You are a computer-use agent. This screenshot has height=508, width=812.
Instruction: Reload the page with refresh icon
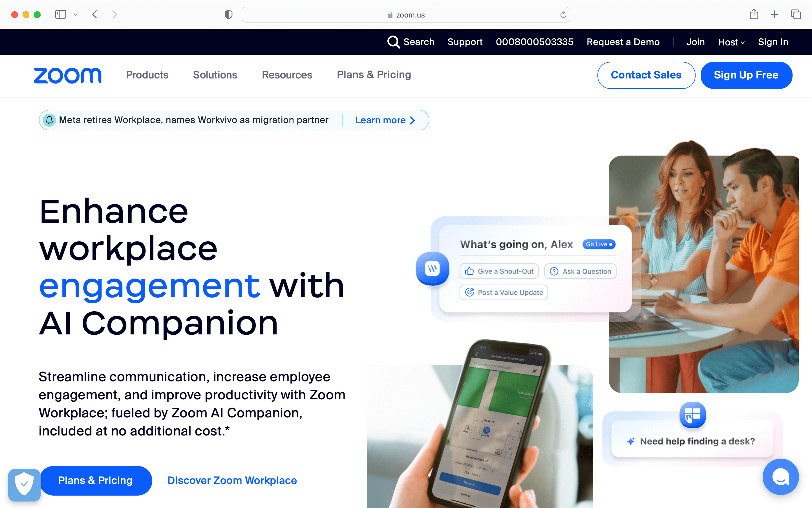click(563, 14)
